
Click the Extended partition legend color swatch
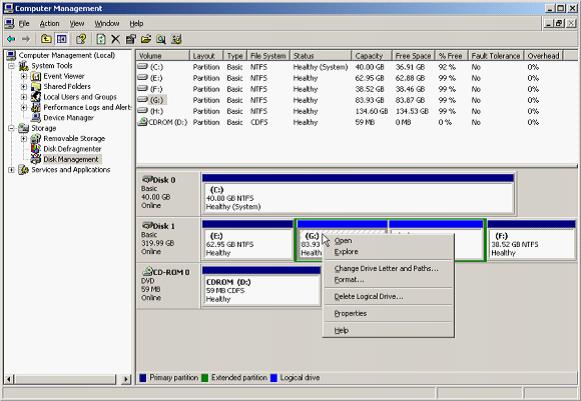tap(205, 378)
